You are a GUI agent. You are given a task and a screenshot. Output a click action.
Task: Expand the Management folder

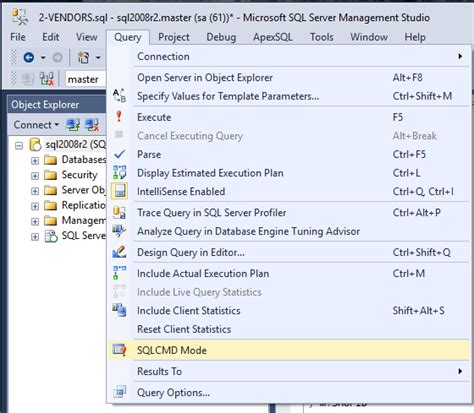click(35, 221)
